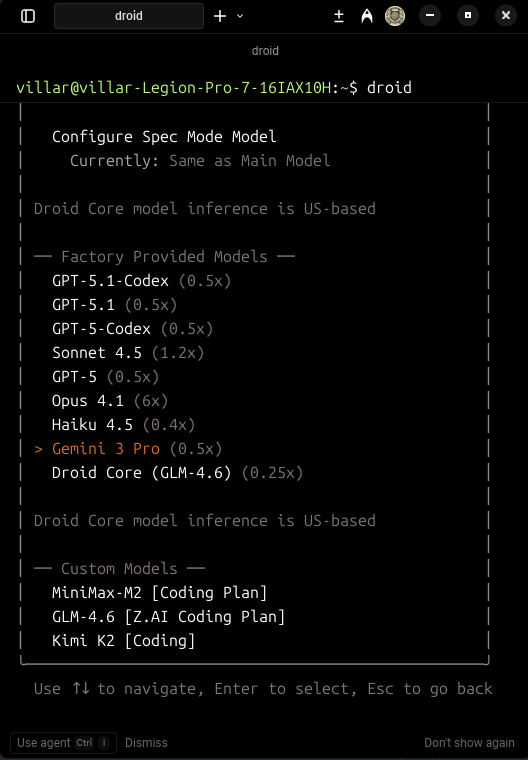
Task: Select GPT-5 (0.5x) model
Action: pyautogui.click(x=105, y=377)
